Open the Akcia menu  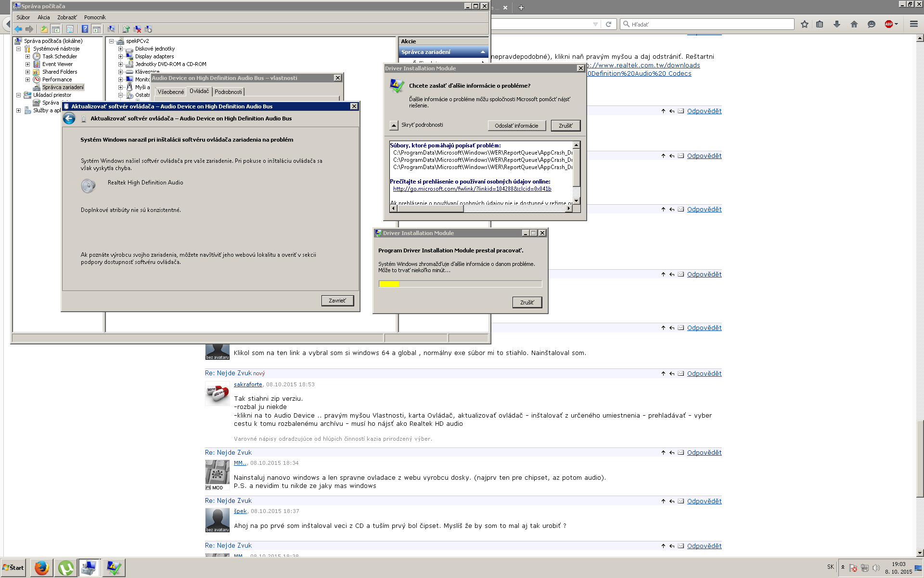tap(44, 17)
